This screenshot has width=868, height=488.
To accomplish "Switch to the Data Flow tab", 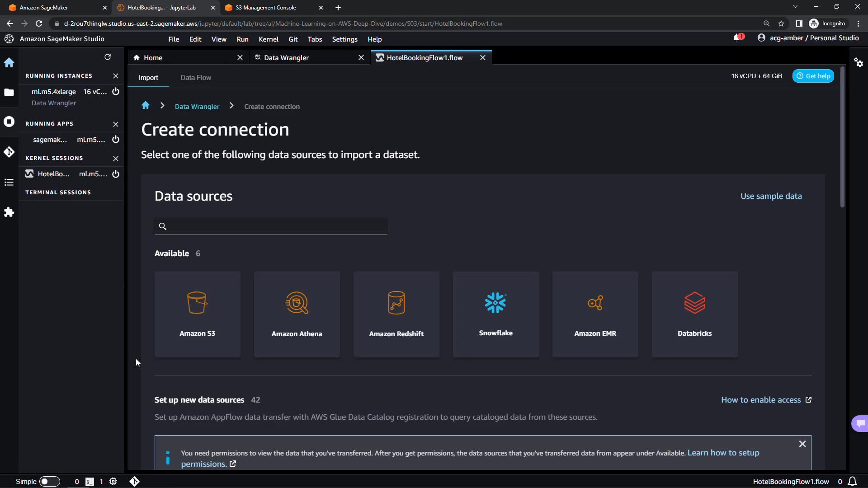I will pos(195,78).
